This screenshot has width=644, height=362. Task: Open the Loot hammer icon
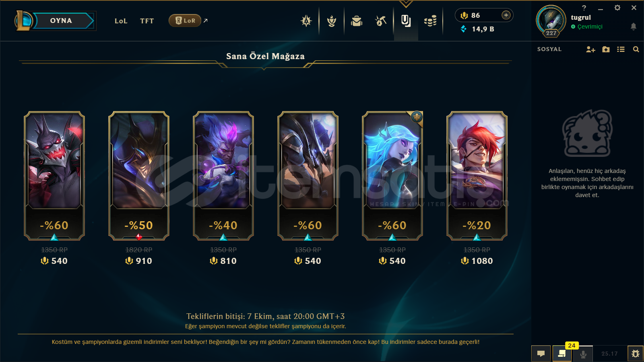point(381,21)
